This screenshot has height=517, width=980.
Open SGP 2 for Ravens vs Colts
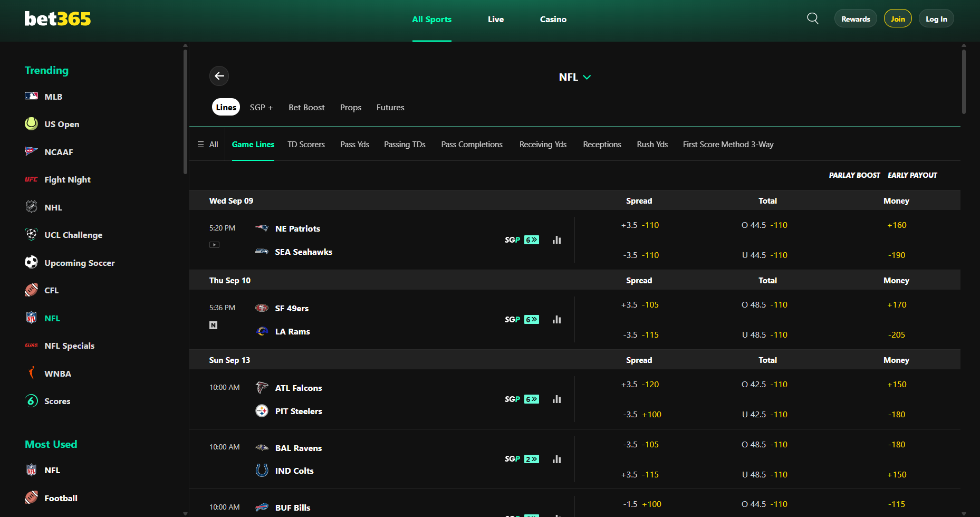coord(522,459)
